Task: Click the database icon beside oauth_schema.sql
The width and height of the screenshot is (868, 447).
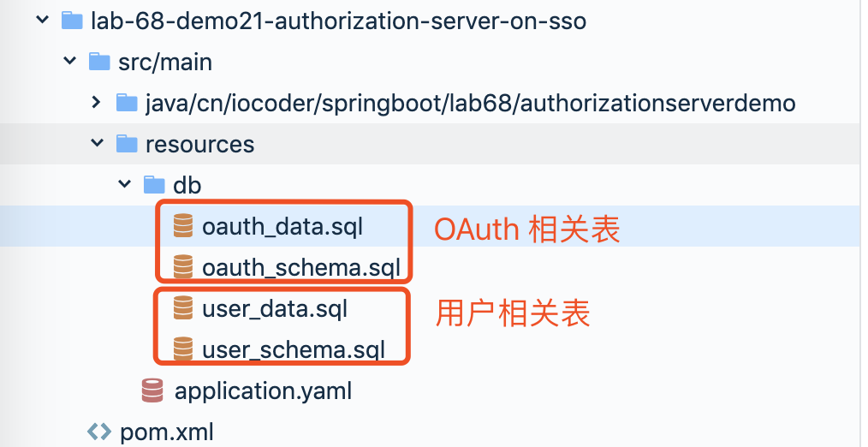Action: (181, 267)
